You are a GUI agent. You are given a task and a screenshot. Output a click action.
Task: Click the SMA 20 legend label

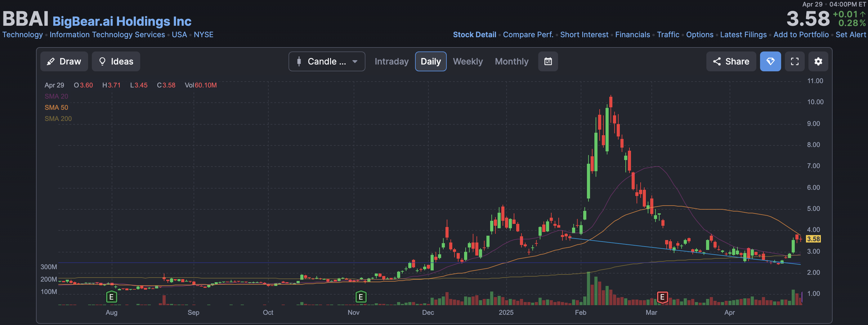pyautogui.click(x=56, y=96)
